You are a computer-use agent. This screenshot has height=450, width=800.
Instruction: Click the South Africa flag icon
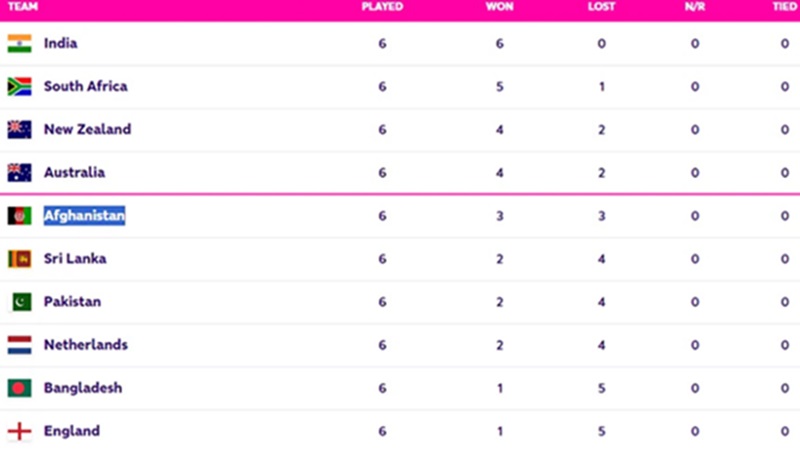[19, 86]
